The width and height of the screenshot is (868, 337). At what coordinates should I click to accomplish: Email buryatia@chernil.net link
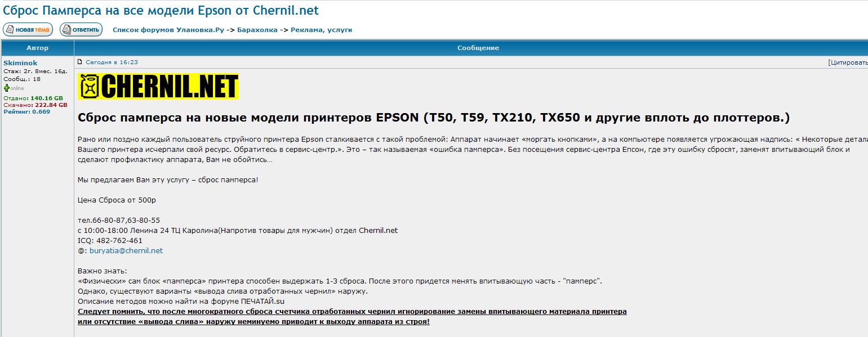[126, 250]
